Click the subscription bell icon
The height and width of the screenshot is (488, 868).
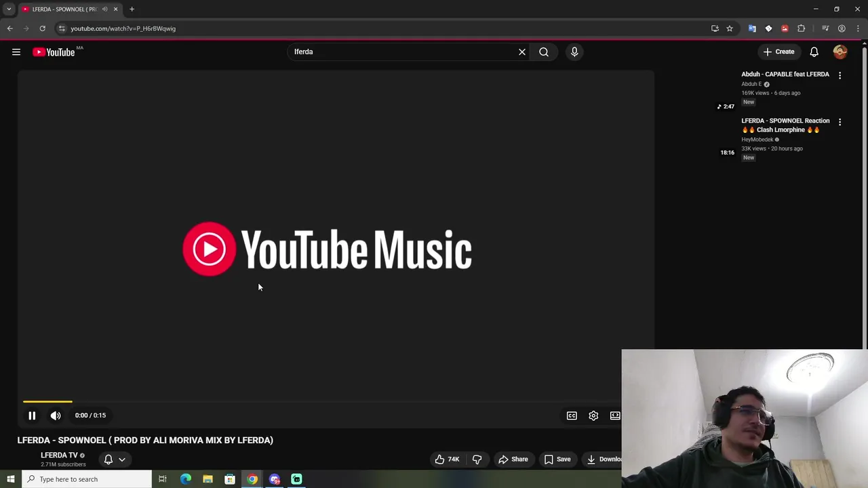point(108,460)
